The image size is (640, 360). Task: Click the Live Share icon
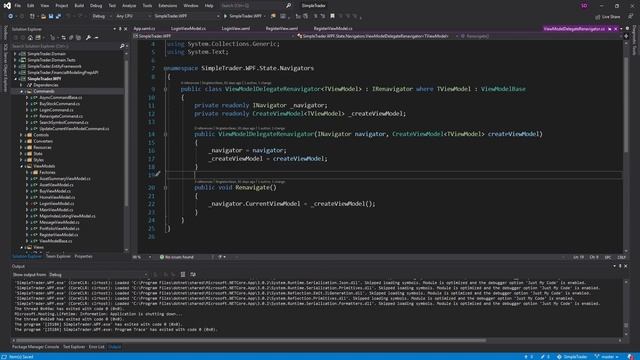point(598,17)
